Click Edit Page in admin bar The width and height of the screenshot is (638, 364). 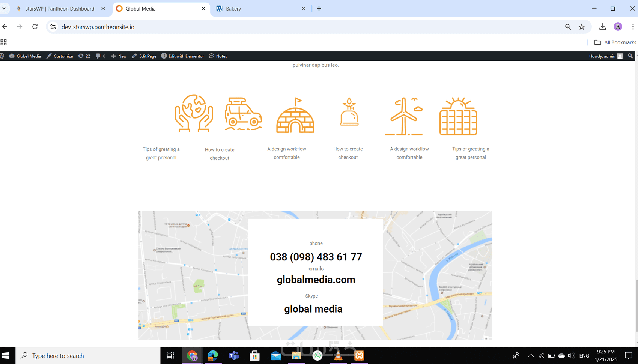pos(144,56)
